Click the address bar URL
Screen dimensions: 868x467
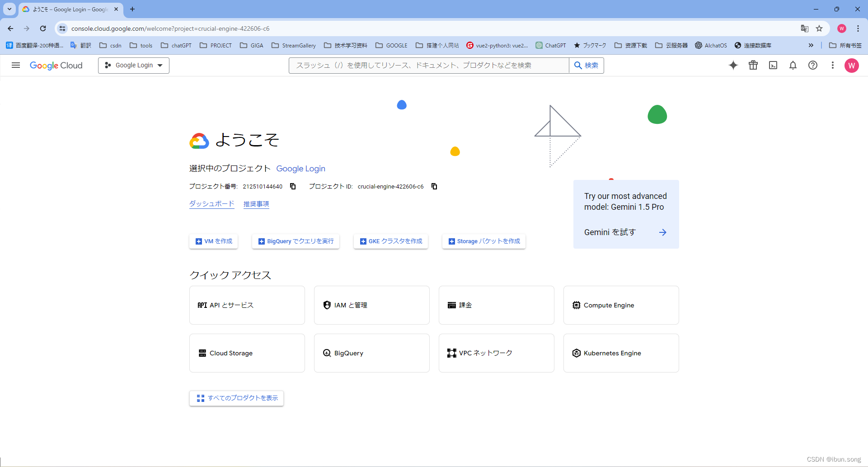click(x=170, y=28)
